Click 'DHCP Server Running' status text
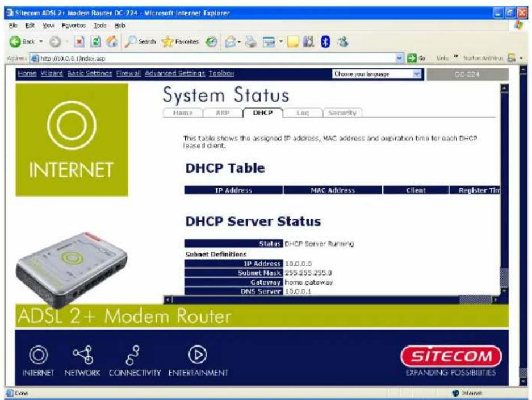The image size is (532, 400). point(319,244)
